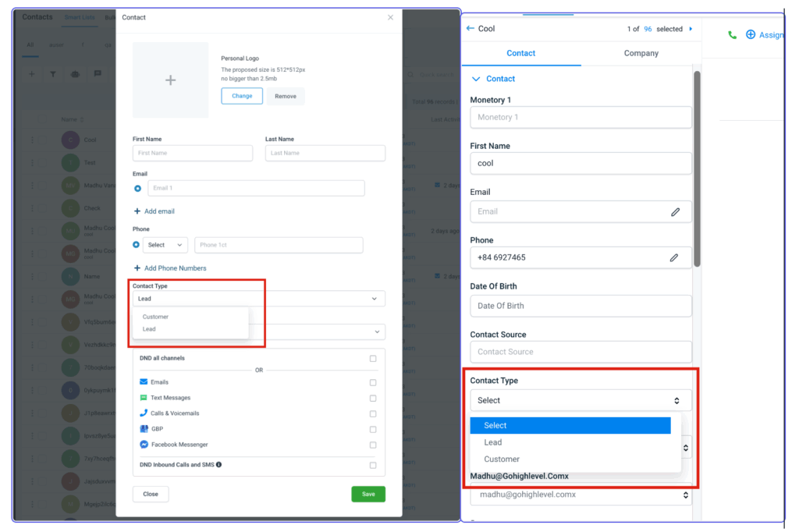Choose Customer in right Contact Type list
Image resolution: width=799 pixels, height=532 pixels.
click(502, 459)
